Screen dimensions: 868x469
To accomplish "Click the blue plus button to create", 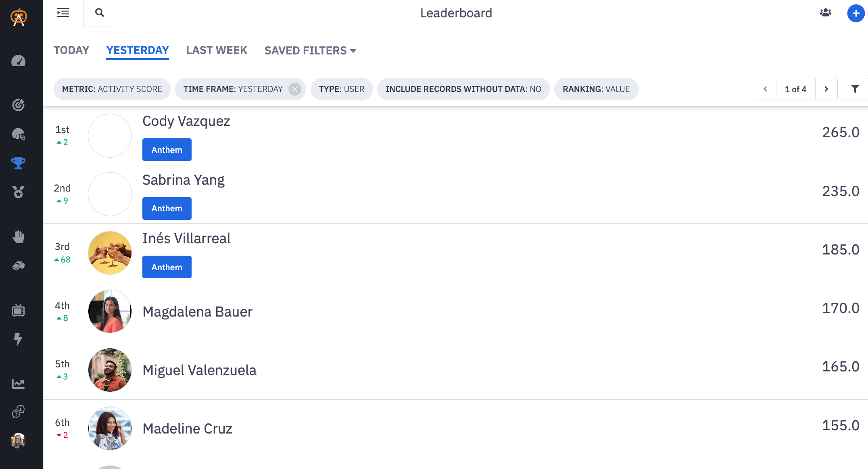I will [856, 13].
